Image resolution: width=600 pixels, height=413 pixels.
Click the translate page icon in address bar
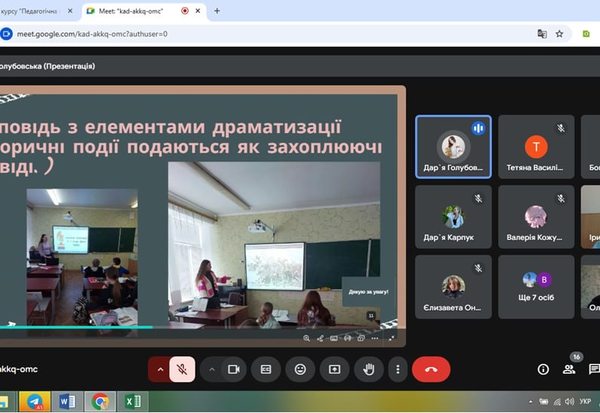541,33
